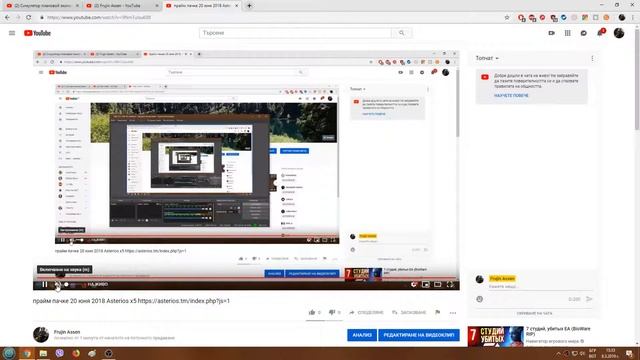The width and height of the screenshot is (640, 360).
Task: Send the chat message with arrow icon
Action: [x=589, y=299]
